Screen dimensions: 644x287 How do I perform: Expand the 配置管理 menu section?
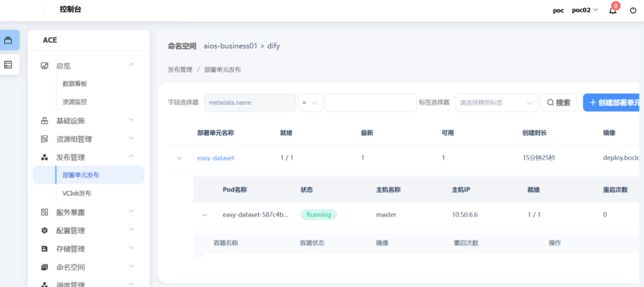click(x=131, y=229)
